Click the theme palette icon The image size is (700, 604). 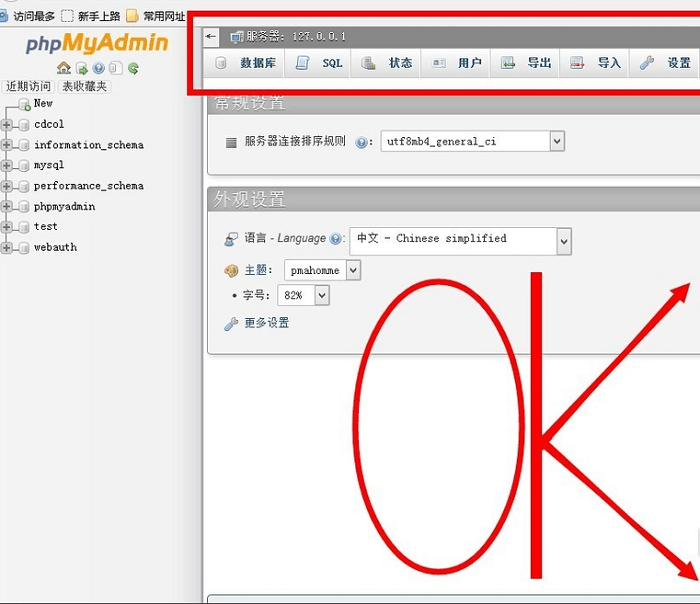tap(231, 271)
